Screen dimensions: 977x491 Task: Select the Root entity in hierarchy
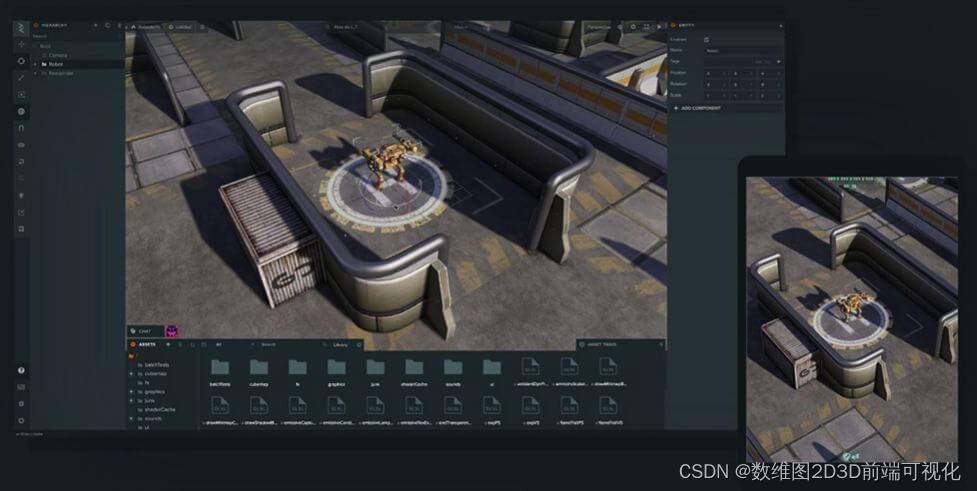(x=45, y=46)
